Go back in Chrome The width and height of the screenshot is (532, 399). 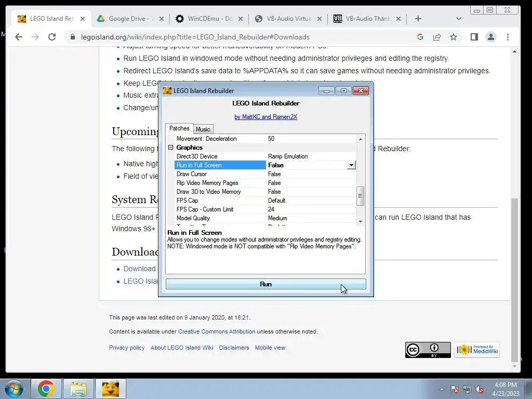[19, 37]
